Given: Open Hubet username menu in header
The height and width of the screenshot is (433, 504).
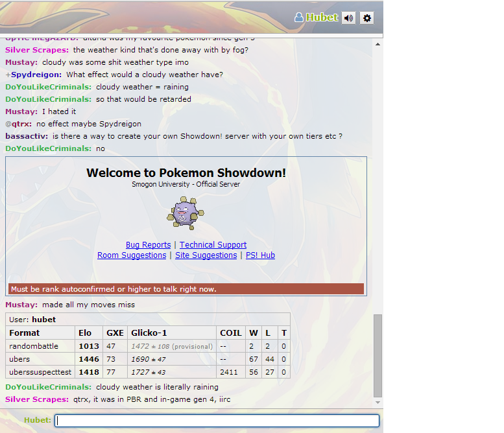Looking at the screenshot, I should coord(322,18).
